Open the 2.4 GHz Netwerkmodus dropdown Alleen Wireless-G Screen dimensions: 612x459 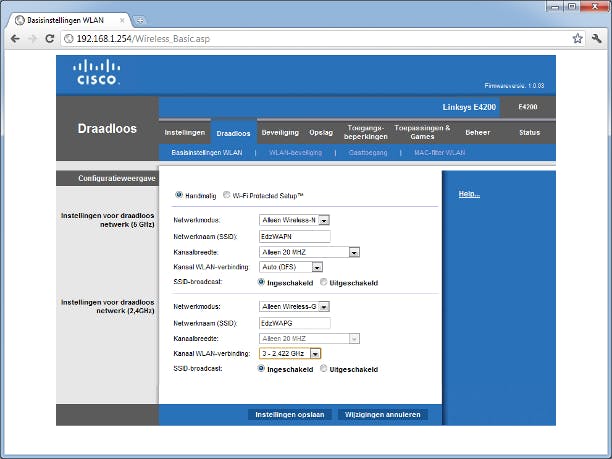(294, 307)
